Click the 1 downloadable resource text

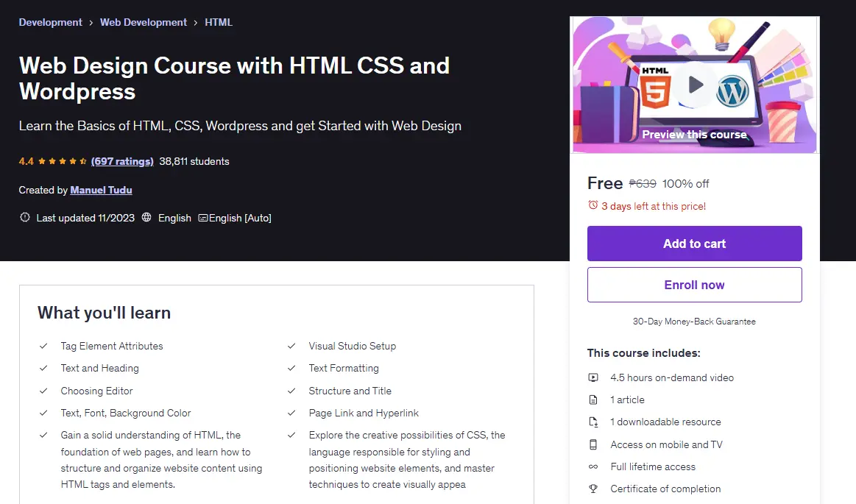tap(665, 422)
